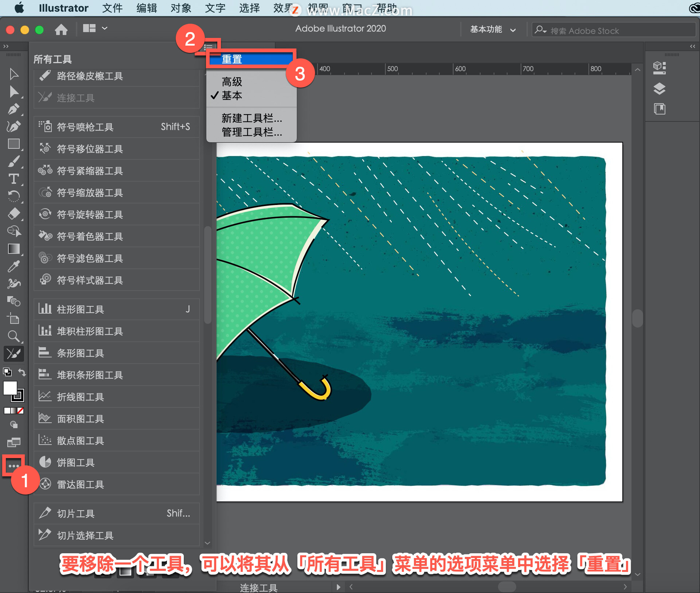The width and height of the screenshot is (700, 593).
Task: Open the Arrange Documents dropdown
Action: [95, 28]
